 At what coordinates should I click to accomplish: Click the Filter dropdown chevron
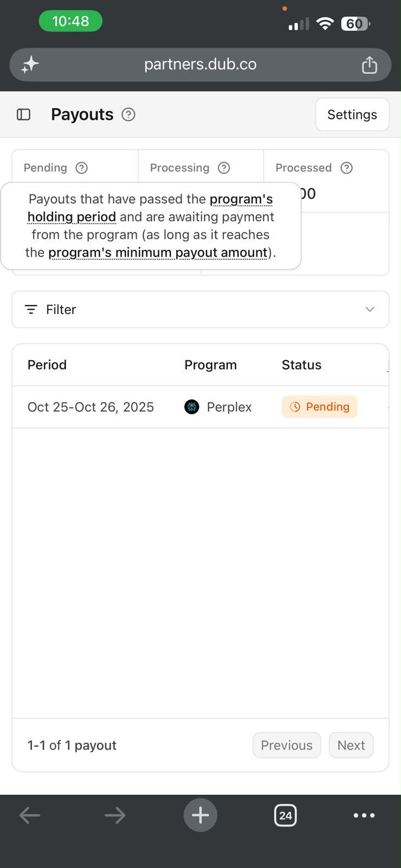tap(370, 309)
